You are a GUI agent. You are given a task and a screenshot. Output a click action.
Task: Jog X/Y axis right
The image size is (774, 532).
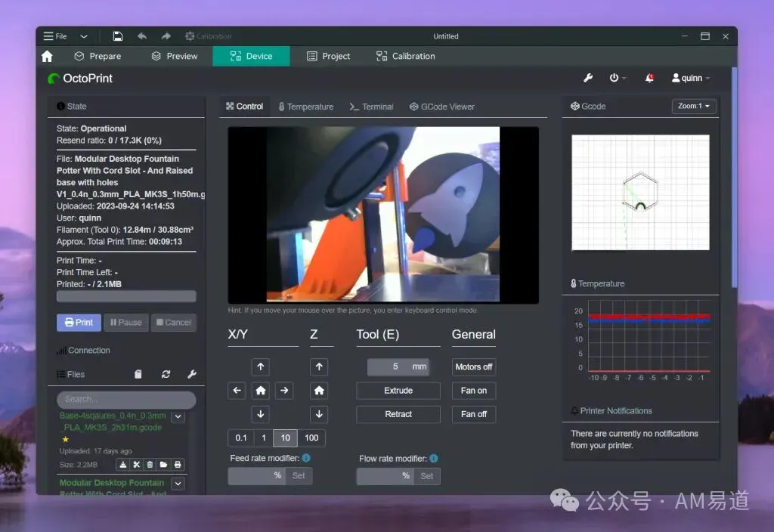[x=284, y=391]
